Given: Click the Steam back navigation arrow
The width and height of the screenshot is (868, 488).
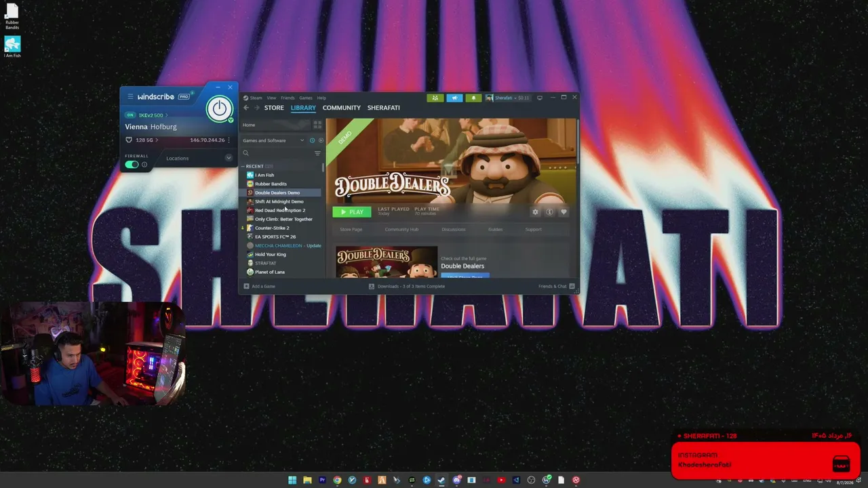Looking at the screenshot, I should tap(246, 108).
